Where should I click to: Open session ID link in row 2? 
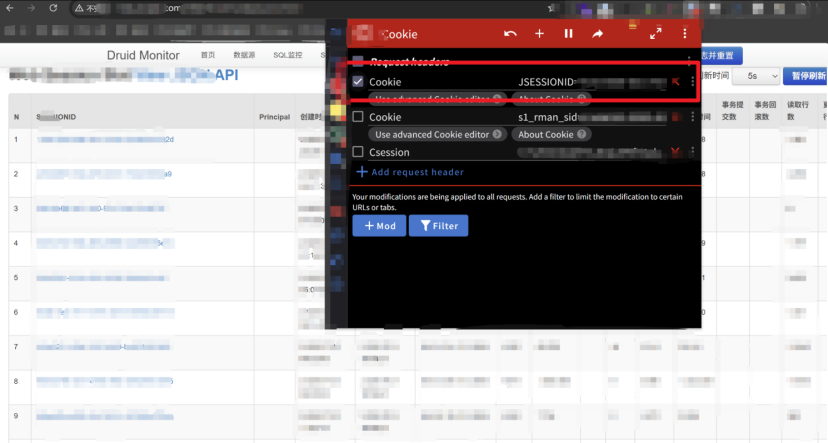tap(104, 174)
